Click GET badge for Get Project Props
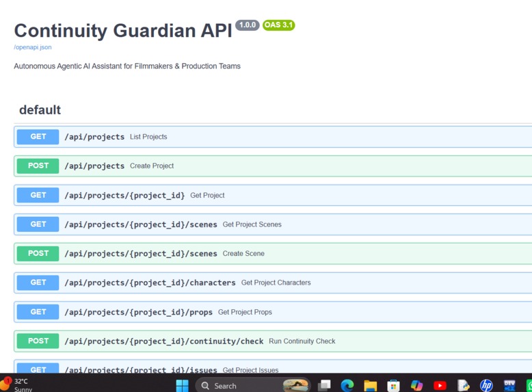The width and height of the screenshot is (532, 392). pos(38,312)
